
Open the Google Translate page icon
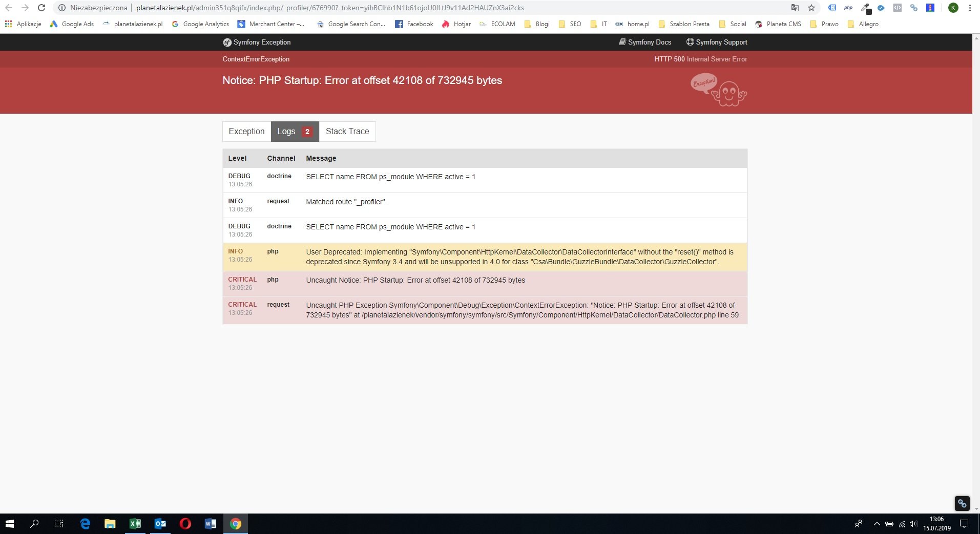click(x=795, y=8)
